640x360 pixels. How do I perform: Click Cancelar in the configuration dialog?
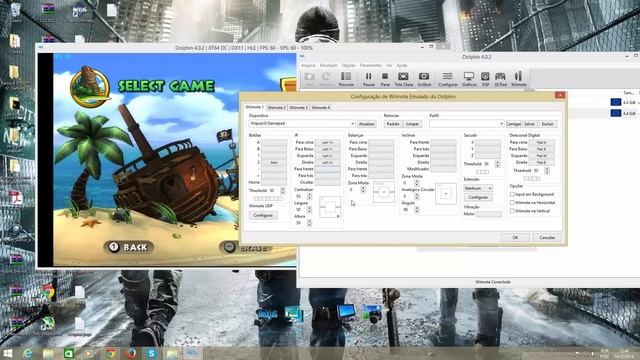click(547, 238)
